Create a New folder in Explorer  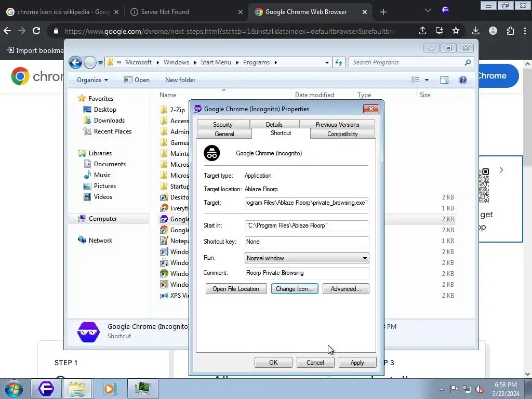tap(180, 80)
